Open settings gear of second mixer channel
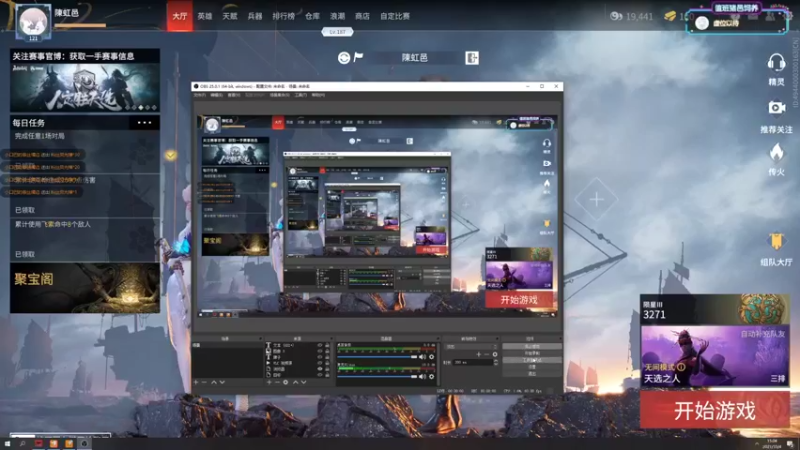Viewport: 800px width, 450px height. coord(432,377)
